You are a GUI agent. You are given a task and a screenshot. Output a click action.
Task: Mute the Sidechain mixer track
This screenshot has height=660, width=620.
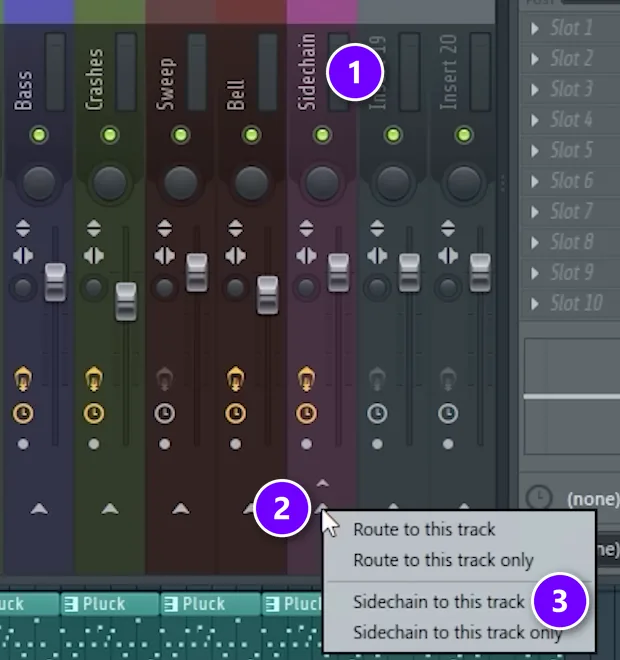(322, 135)
